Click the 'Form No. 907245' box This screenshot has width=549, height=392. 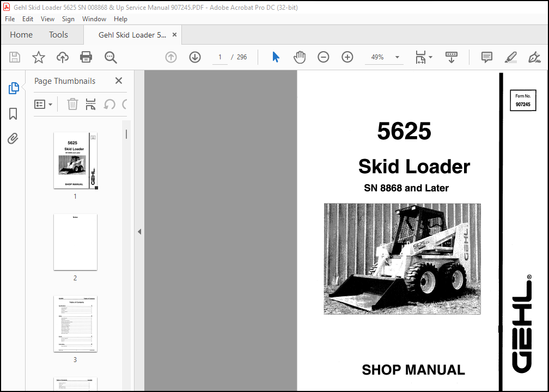523,100
